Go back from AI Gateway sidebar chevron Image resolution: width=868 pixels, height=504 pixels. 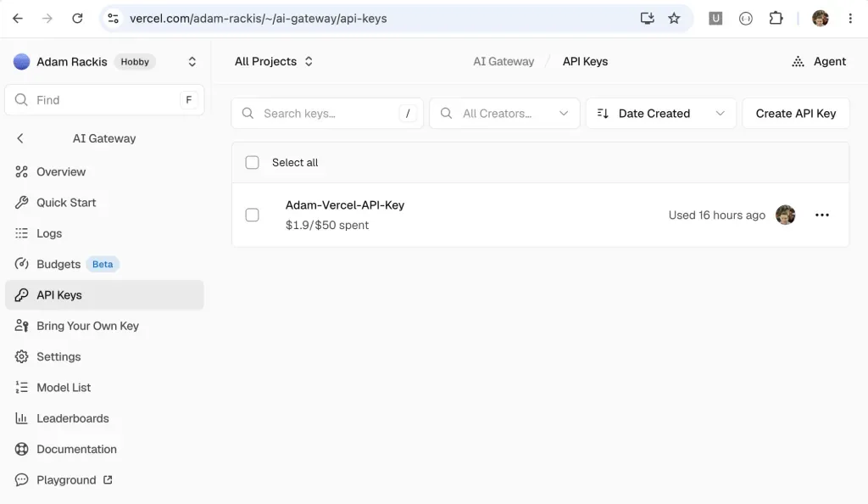20,138
